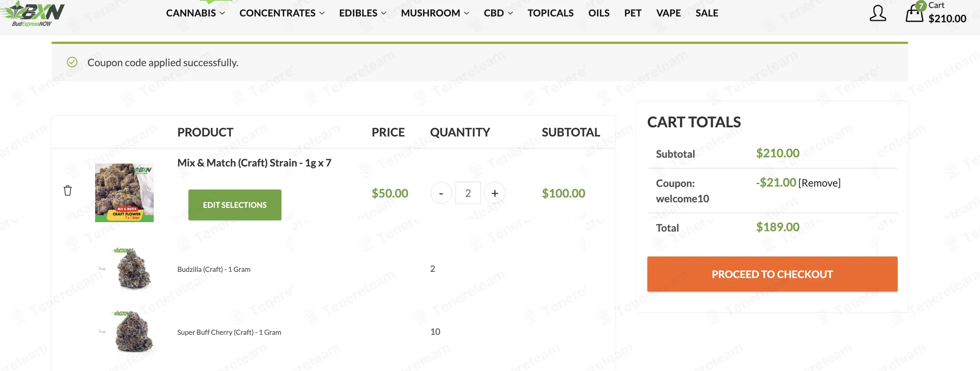Click the quantity input field
Viewport: 980px width, 371px height.
(x=468, y=193)
